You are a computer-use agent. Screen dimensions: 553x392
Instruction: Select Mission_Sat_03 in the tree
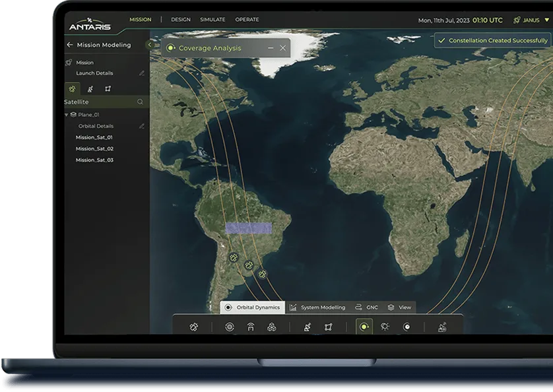click(x=94, y=160)
